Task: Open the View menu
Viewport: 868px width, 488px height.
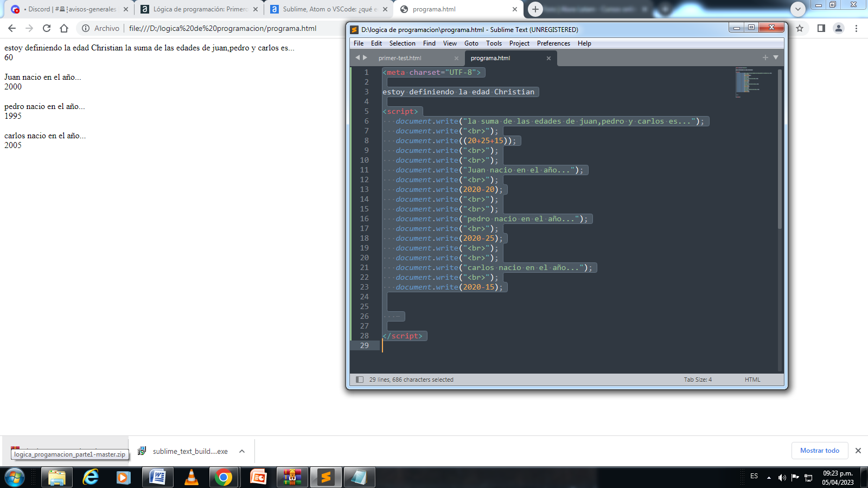Action: [x=450, y=43]
